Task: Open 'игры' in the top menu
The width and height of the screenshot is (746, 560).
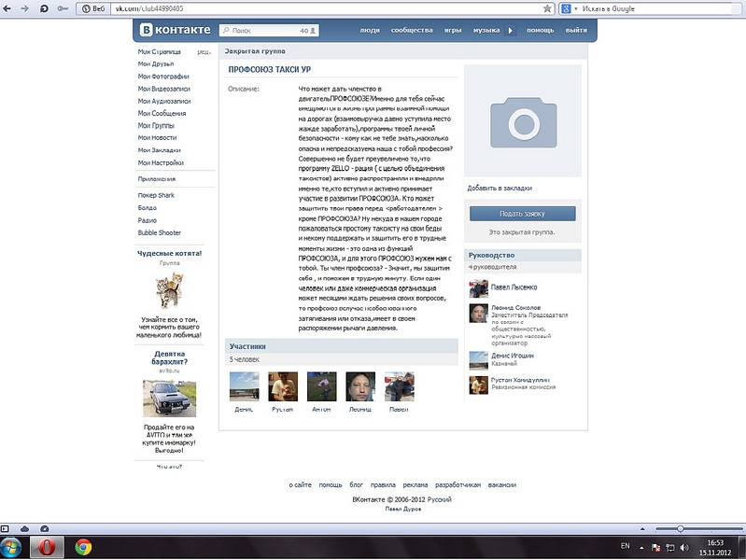Action: [x=453, y=30]
